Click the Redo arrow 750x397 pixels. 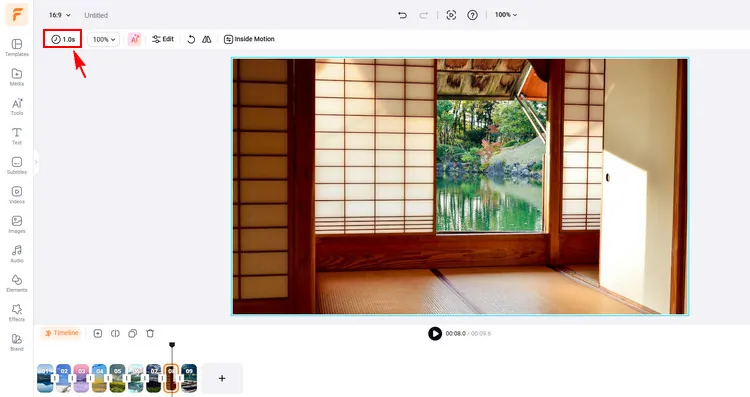pos(423,15)
